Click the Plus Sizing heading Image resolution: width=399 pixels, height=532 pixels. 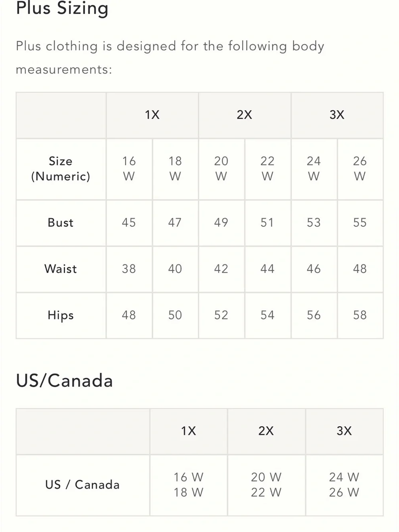click(62, 8)
